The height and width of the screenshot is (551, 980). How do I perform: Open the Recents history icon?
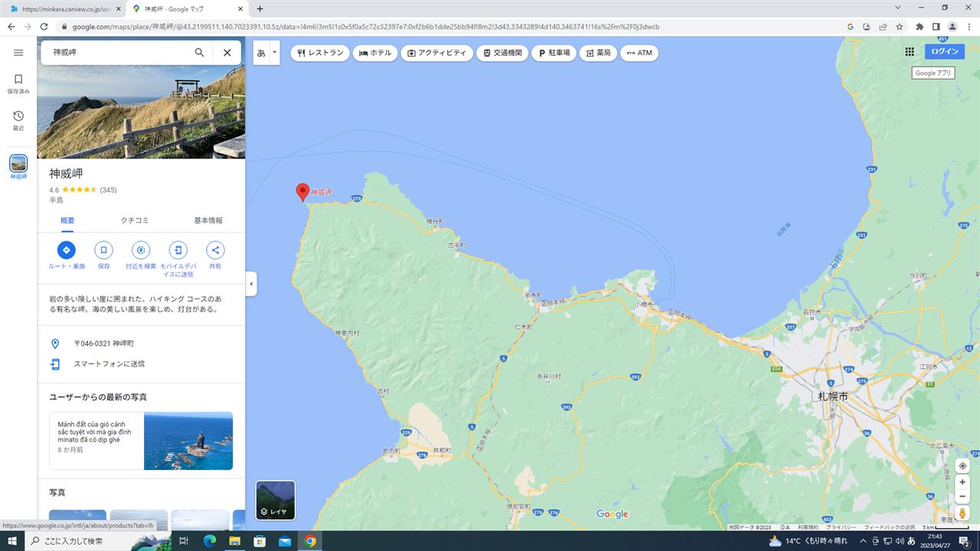click(18, 121)
